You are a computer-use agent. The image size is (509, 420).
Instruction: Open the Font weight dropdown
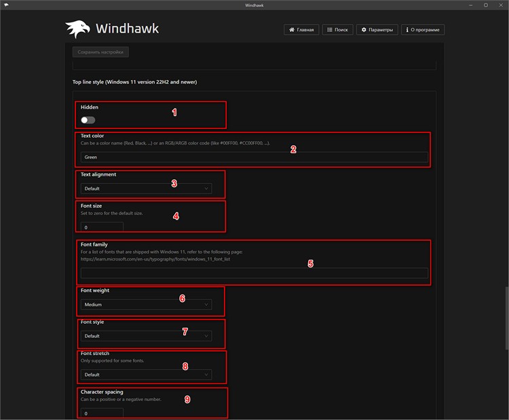coord(146,305)
